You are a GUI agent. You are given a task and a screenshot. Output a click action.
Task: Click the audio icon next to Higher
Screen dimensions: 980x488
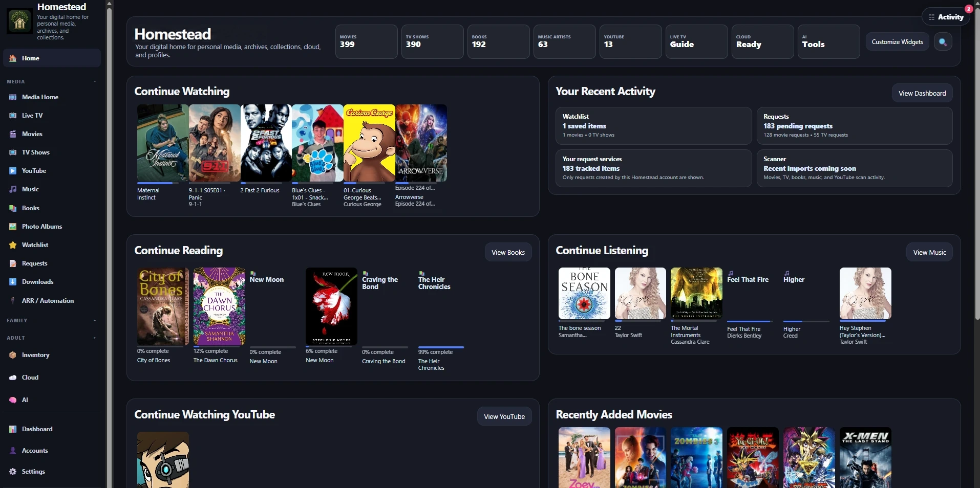[786, 273]
